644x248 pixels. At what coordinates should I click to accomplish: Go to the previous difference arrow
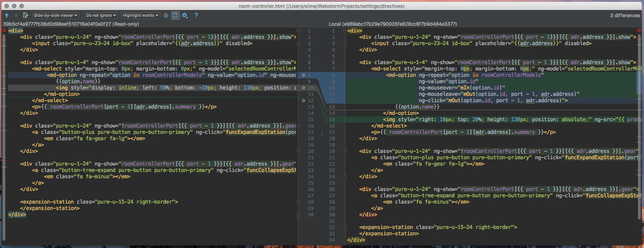point(7,15)
